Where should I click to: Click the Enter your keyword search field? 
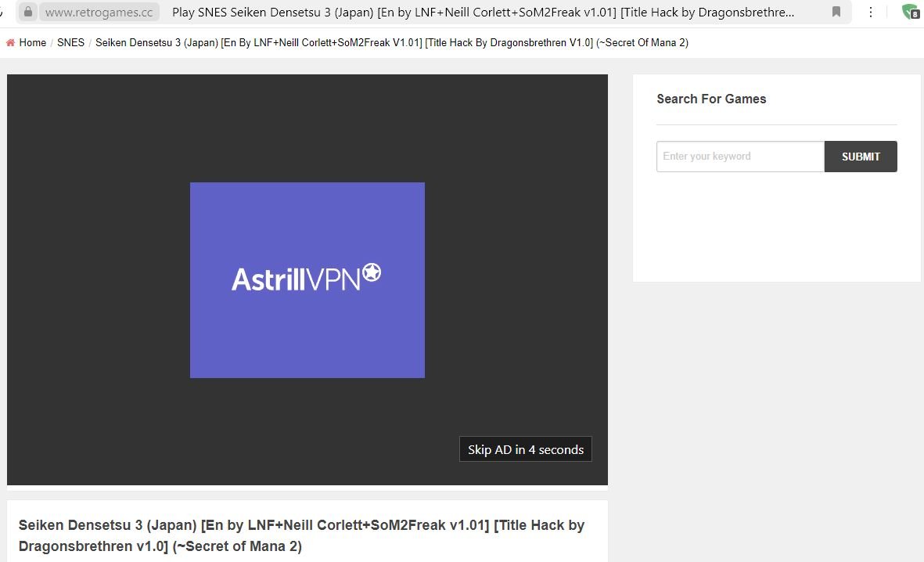739,156
